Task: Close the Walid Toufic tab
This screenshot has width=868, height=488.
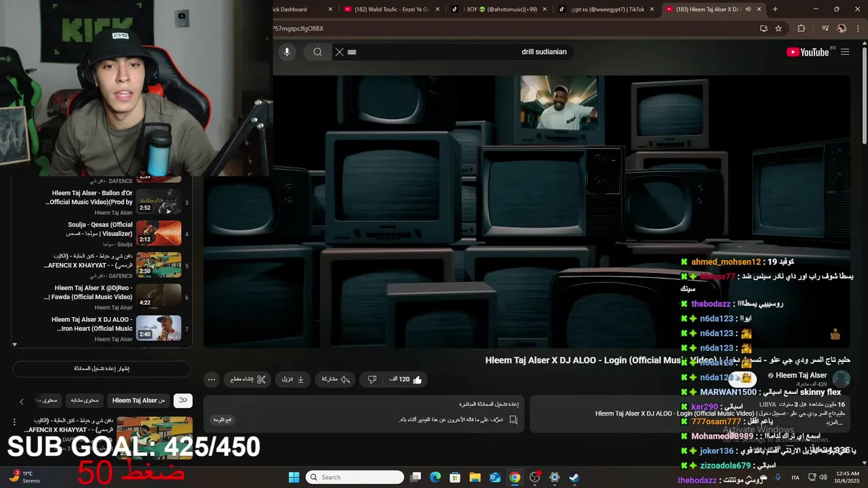Action: coord(437,9)
